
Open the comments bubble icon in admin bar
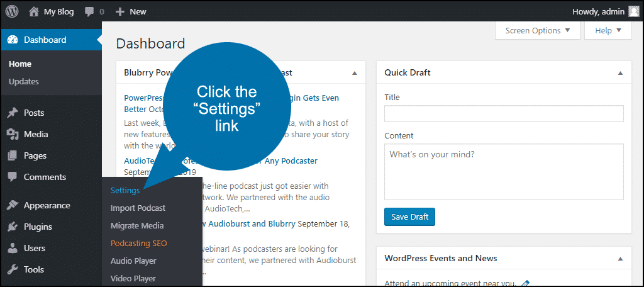pyautogui.click(x=88, y=11)
